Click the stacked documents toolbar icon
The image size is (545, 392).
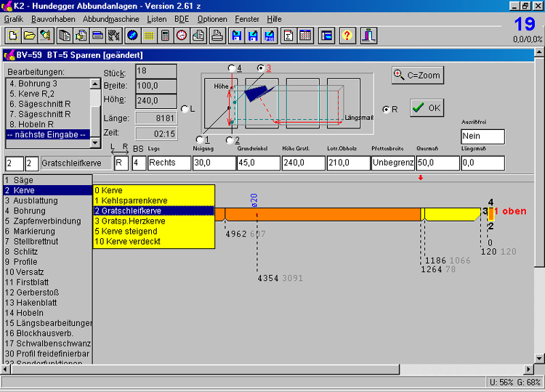click(65, 36)
